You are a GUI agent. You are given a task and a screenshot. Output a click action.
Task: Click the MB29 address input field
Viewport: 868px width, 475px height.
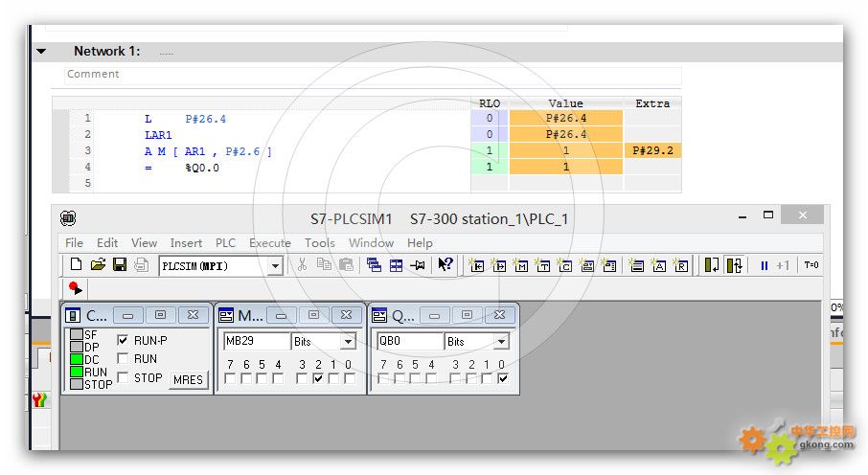257,341
